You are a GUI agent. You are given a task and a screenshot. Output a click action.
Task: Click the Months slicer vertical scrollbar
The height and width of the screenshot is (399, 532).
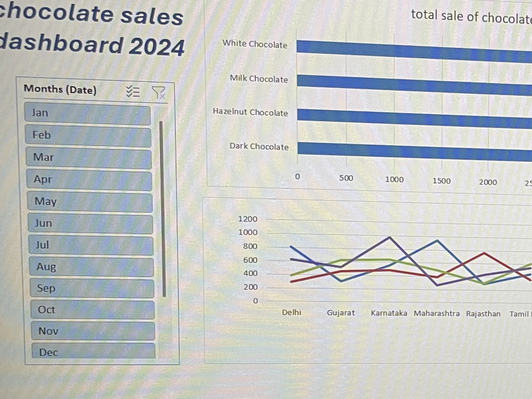point(162,209)
